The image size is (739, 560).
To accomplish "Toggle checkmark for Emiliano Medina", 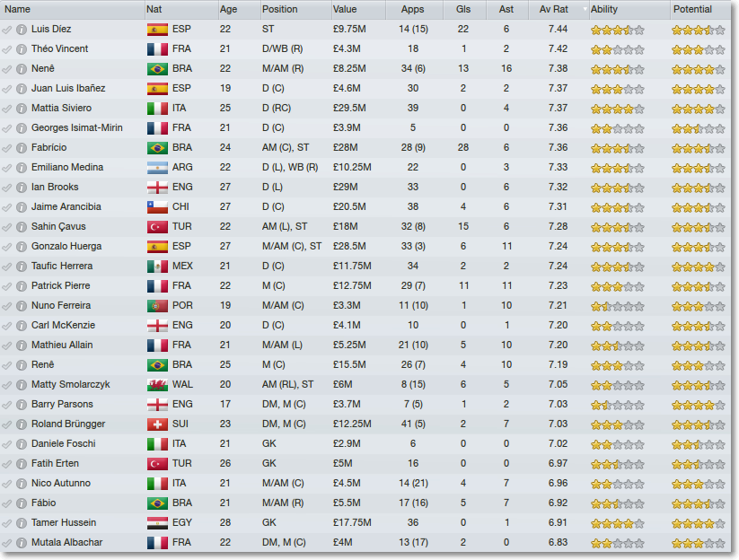I will 6,168.
